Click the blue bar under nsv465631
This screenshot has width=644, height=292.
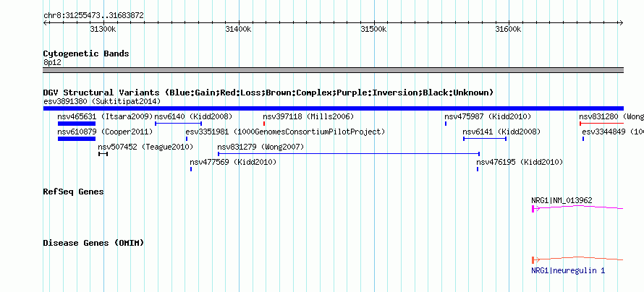tap(77, 124)
